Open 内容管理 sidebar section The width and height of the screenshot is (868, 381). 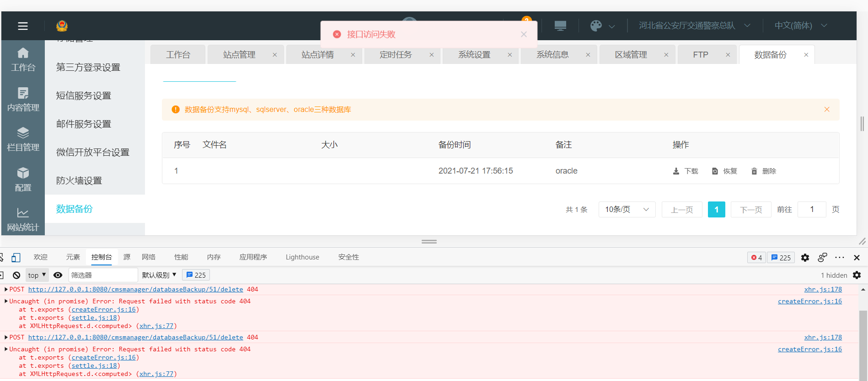23,100
